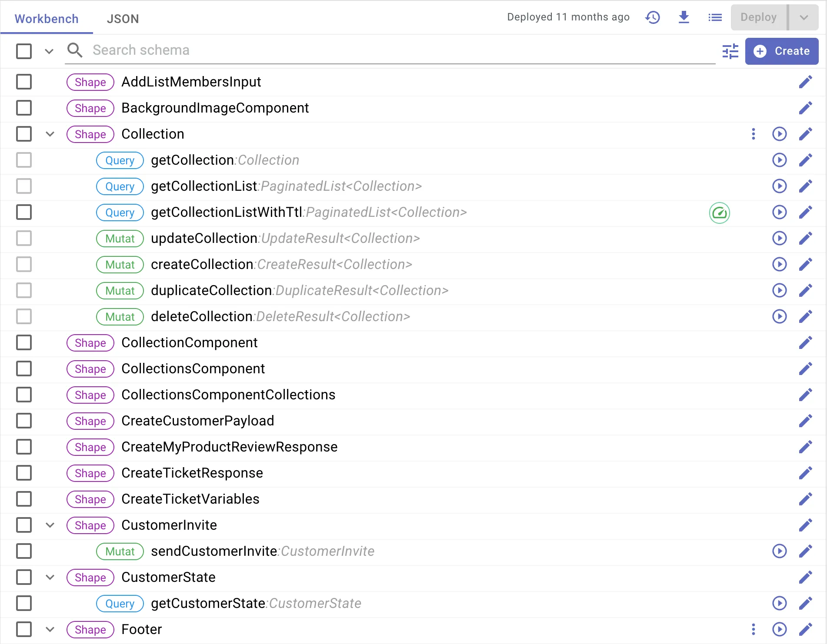Screen dimensions: 827x644
Task: Edit the getCollectionList query
Action: (806, 186)
